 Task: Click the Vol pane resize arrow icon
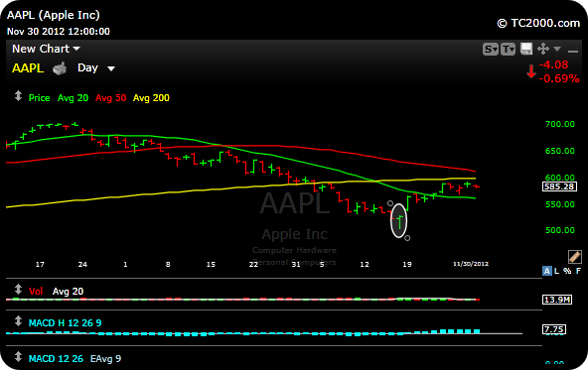[18, 290]
